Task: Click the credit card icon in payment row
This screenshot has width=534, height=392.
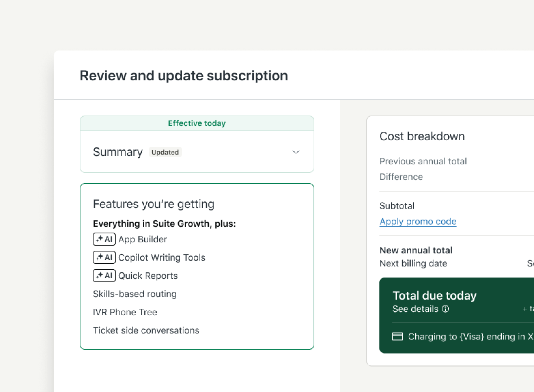Action: (397, 336)
